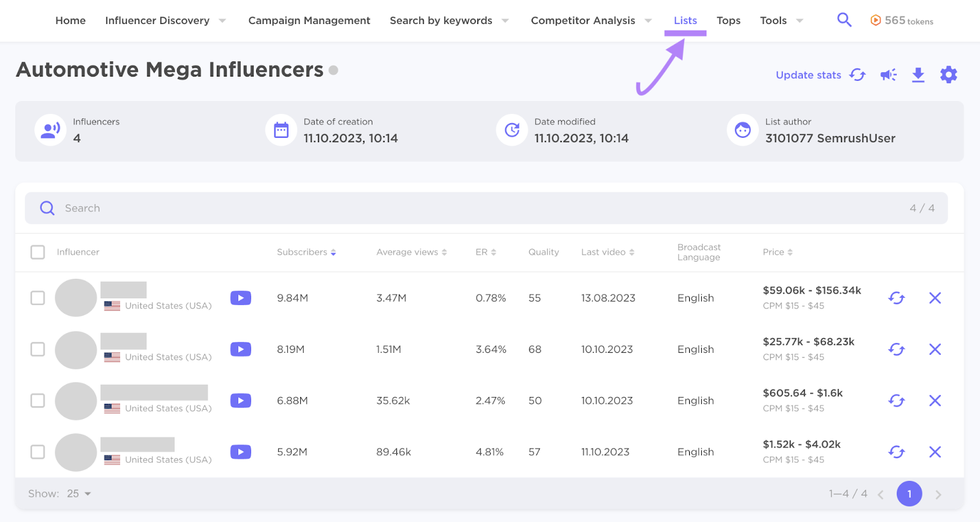Sort the table by Subscribers column

pos(306,252)
